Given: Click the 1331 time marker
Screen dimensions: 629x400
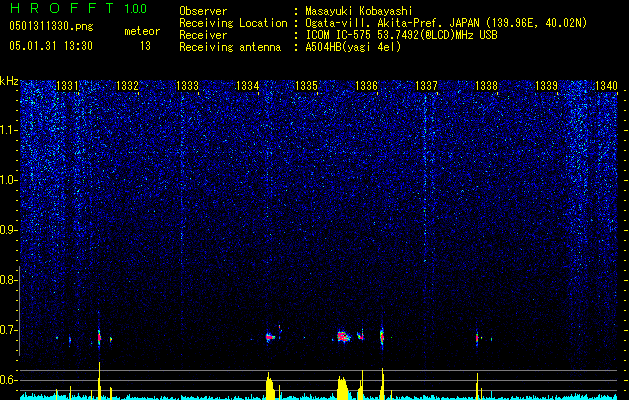Looking at the screenshot, I should coord(67,86).
